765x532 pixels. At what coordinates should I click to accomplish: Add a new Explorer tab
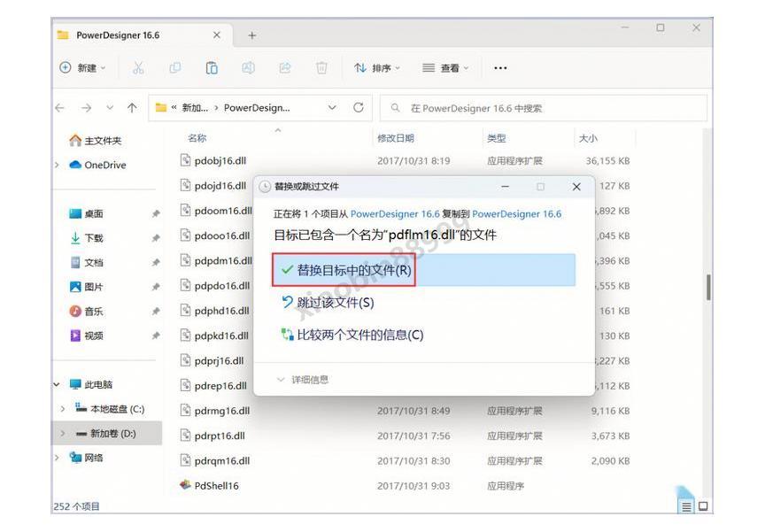[251, 35]
